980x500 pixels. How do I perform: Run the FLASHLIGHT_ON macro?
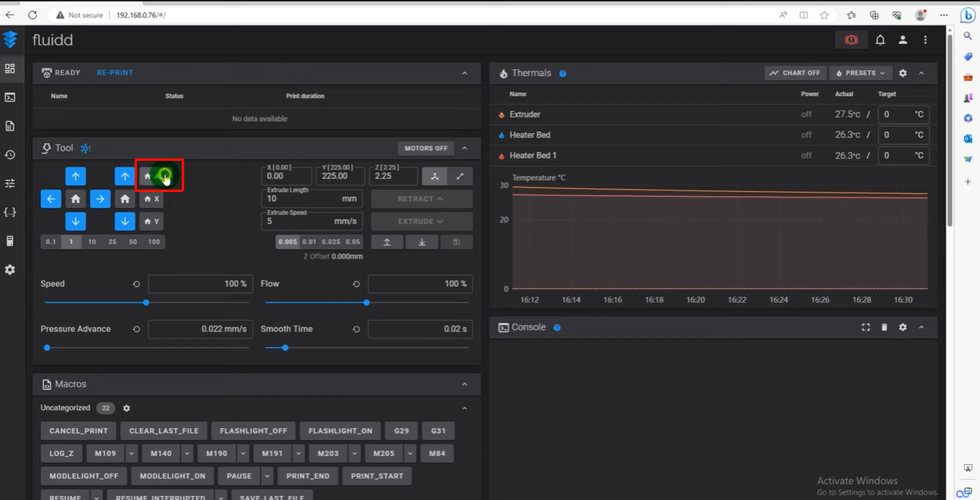(x=340, y=430)
